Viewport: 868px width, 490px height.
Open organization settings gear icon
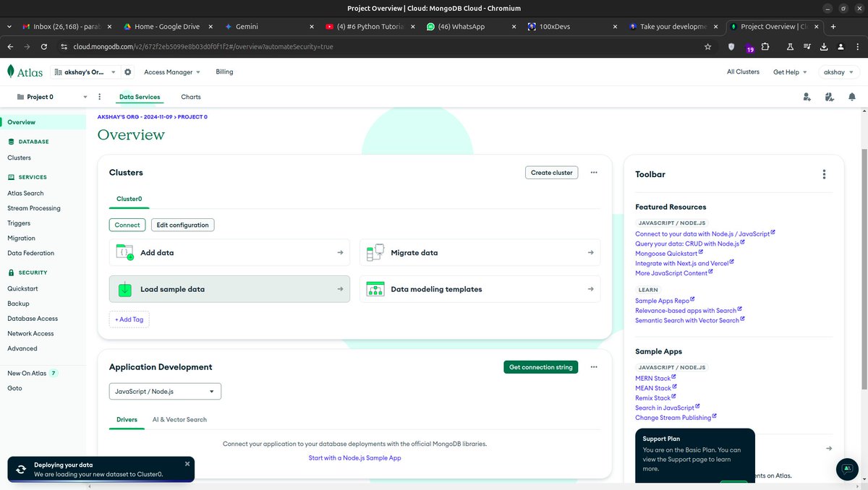[128, 72]
